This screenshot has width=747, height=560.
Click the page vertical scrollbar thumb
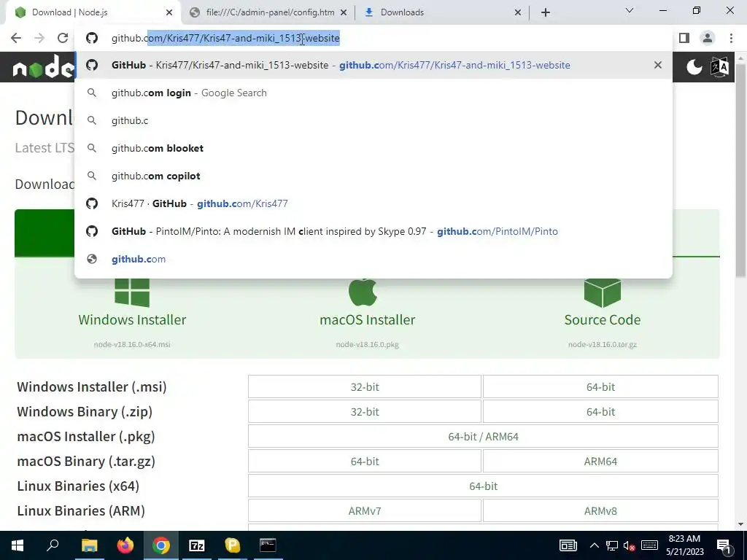[x=740, y=169]
